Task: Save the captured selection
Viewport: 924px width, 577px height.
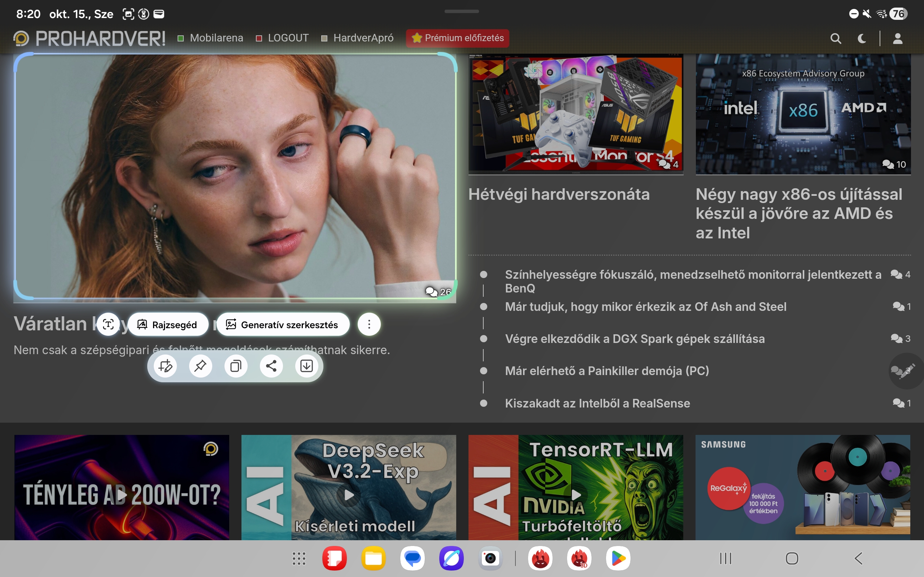Action: point(306,366)
